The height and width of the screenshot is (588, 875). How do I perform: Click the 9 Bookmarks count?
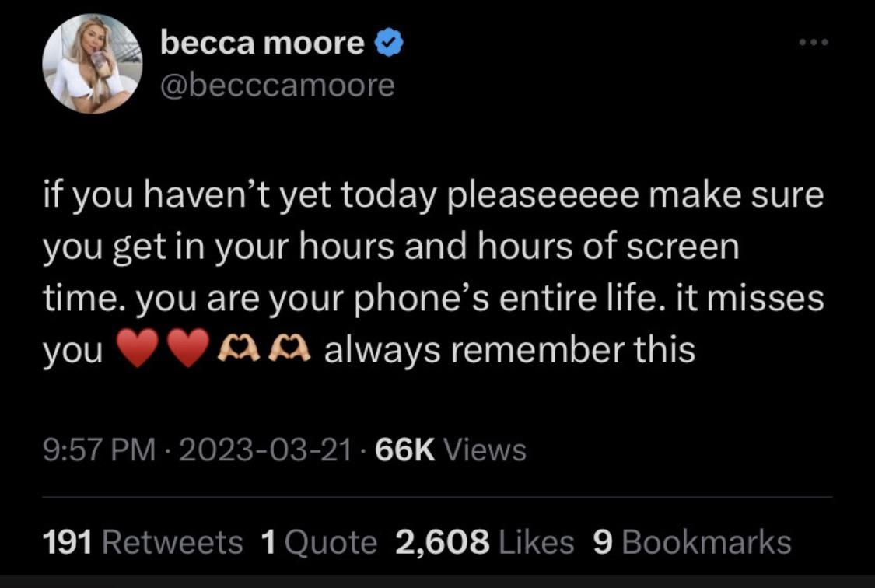692,542
